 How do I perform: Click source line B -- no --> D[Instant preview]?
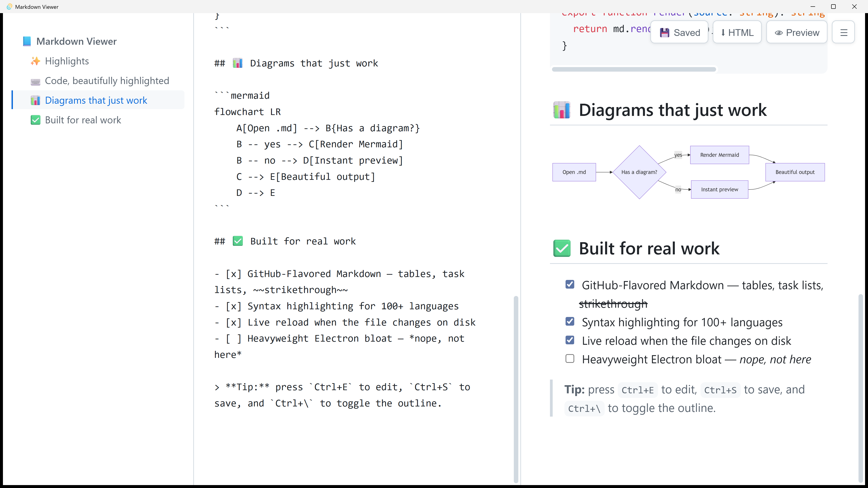319,160
